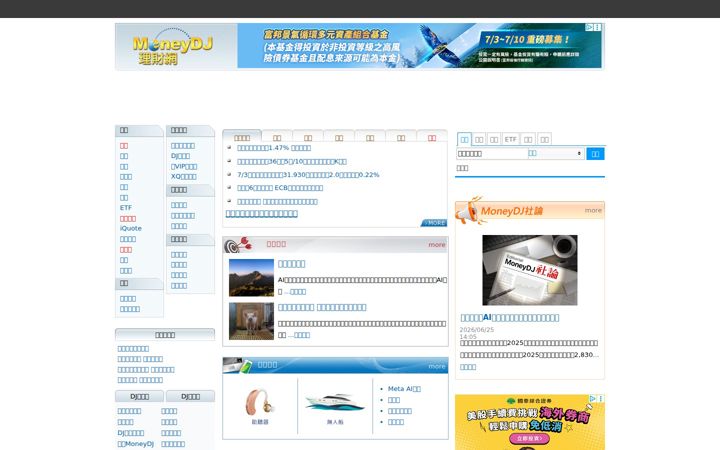Click the dartboard target section icon

coord(238,245)
